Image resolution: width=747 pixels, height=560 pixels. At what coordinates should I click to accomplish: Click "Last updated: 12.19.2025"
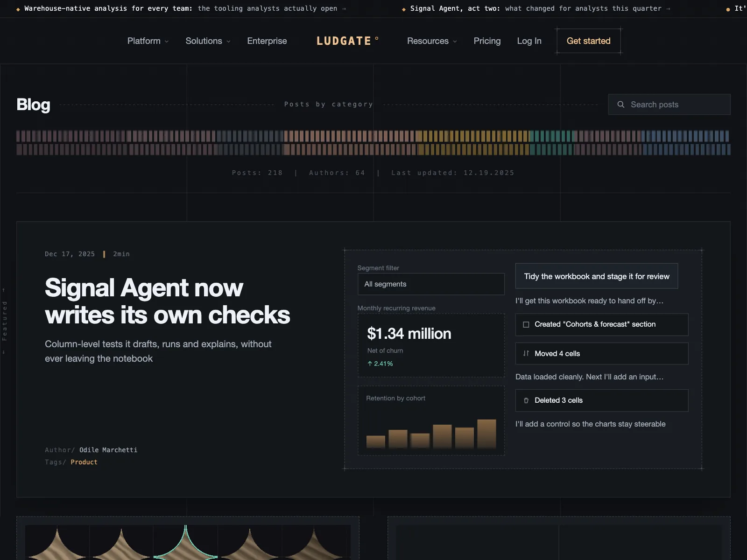[453, 173]
